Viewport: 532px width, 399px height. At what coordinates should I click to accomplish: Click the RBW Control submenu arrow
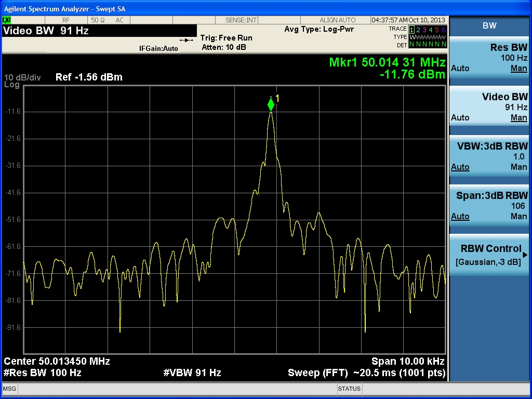525,255
